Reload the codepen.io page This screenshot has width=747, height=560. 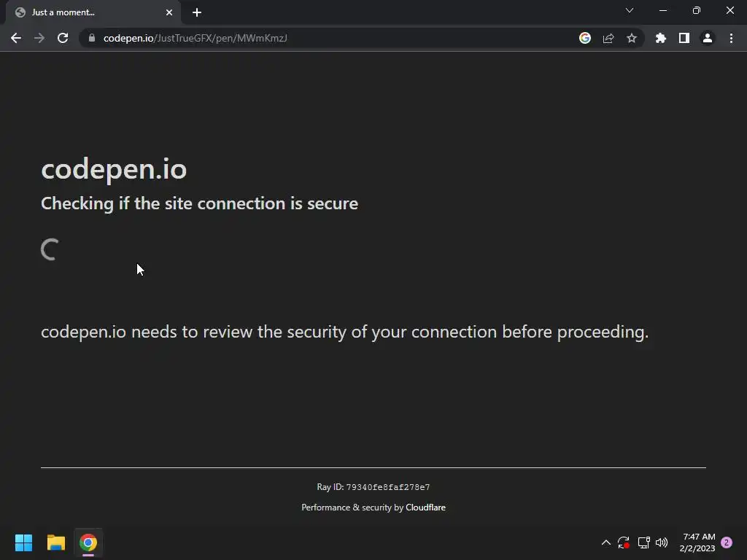pyautogui.click(x=63, y=38)
